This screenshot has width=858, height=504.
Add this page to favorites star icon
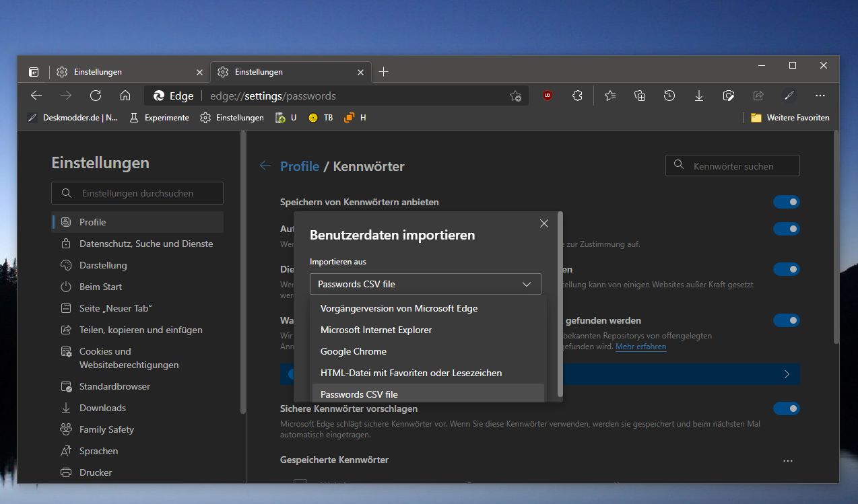click(x=515, y=96)
